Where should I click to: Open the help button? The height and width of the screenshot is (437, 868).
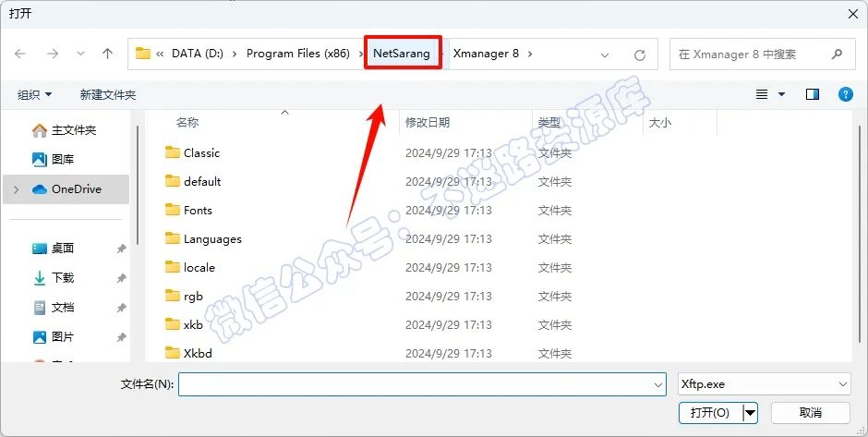point(845,95)
